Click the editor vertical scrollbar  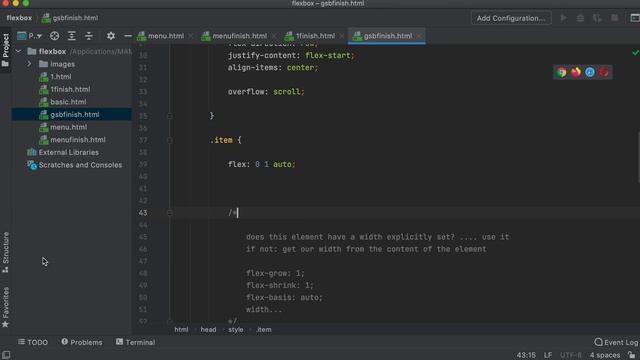pos(638,157)
